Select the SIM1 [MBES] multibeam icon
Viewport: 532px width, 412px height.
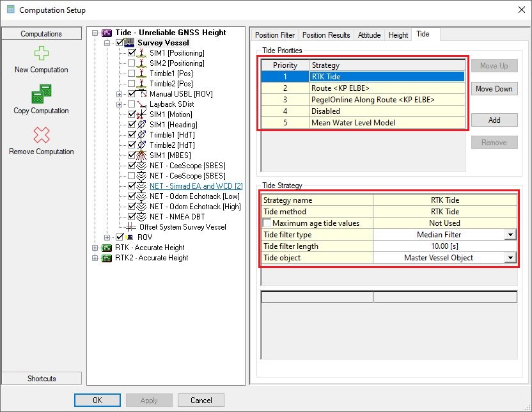(x=143, y=155)
